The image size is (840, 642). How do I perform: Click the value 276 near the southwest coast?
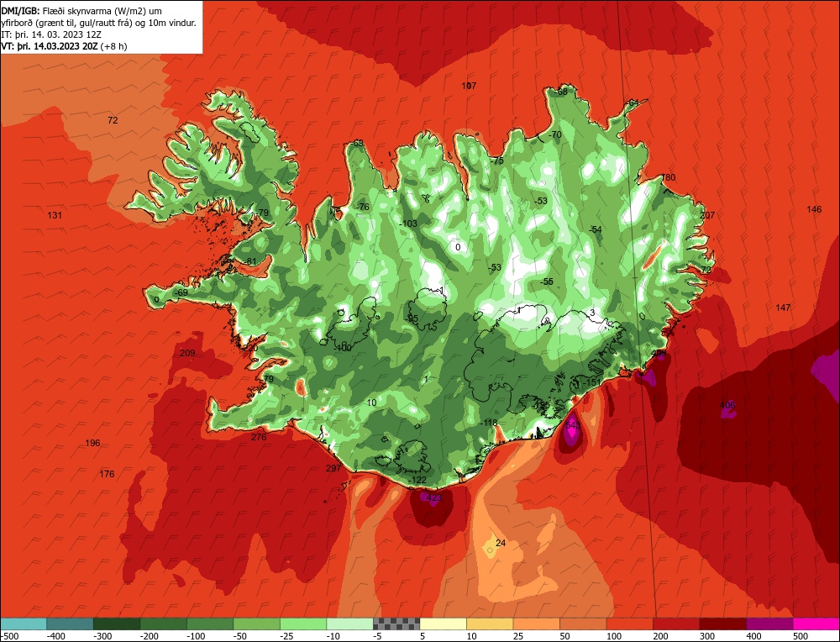(259, 437)
